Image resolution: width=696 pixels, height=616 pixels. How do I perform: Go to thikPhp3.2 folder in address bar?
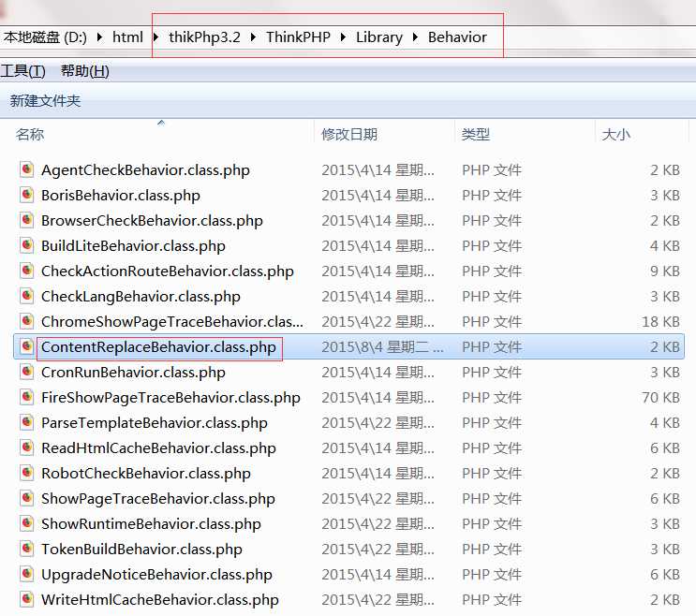[204, 37]
